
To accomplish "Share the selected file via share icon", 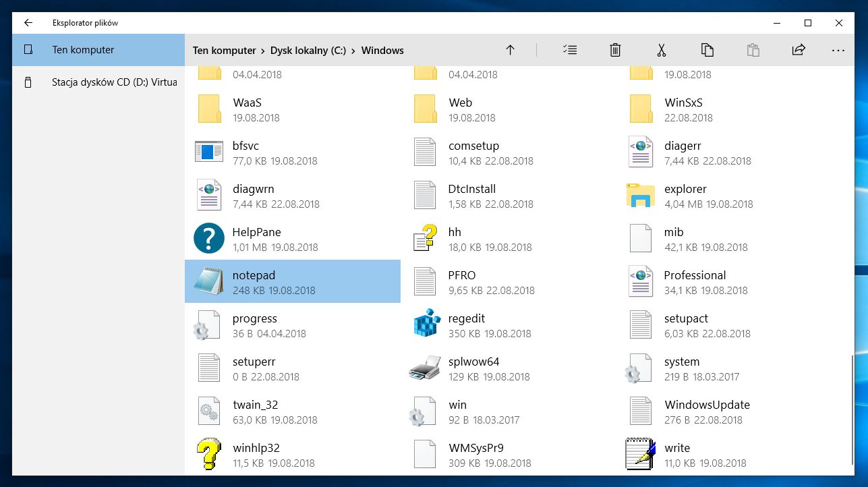I will [798, 50].
